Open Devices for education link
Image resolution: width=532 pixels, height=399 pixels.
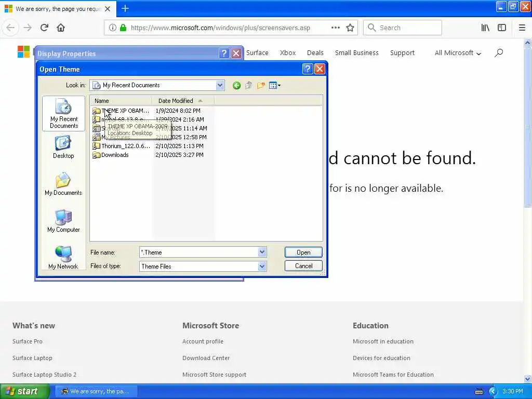coord(381,358)
